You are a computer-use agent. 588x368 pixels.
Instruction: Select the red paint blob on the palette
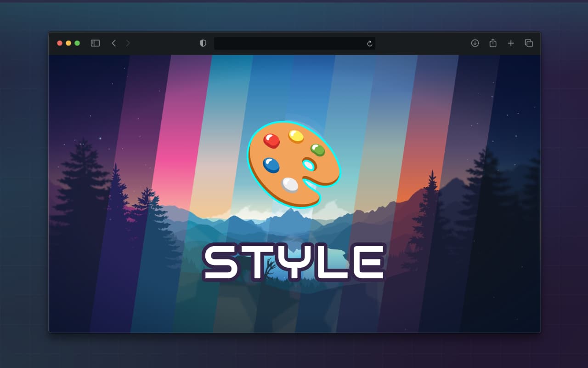pyautogui.click(x=272, y=141)
